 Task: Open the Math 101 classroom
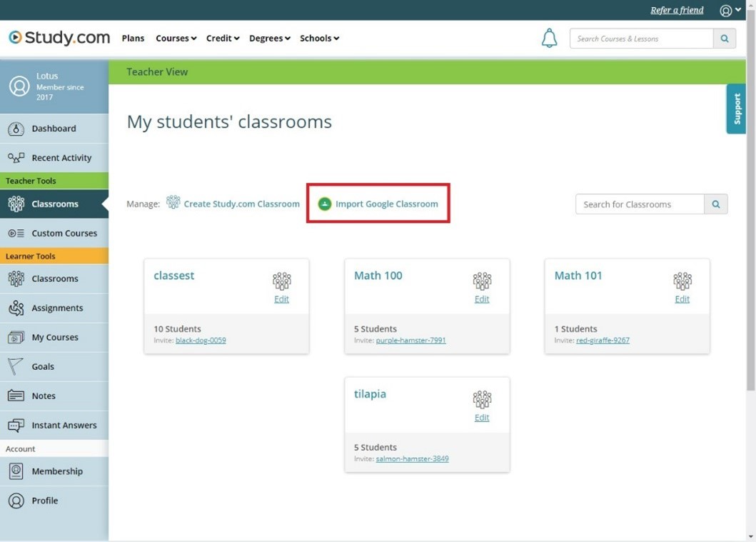point(578,276)
